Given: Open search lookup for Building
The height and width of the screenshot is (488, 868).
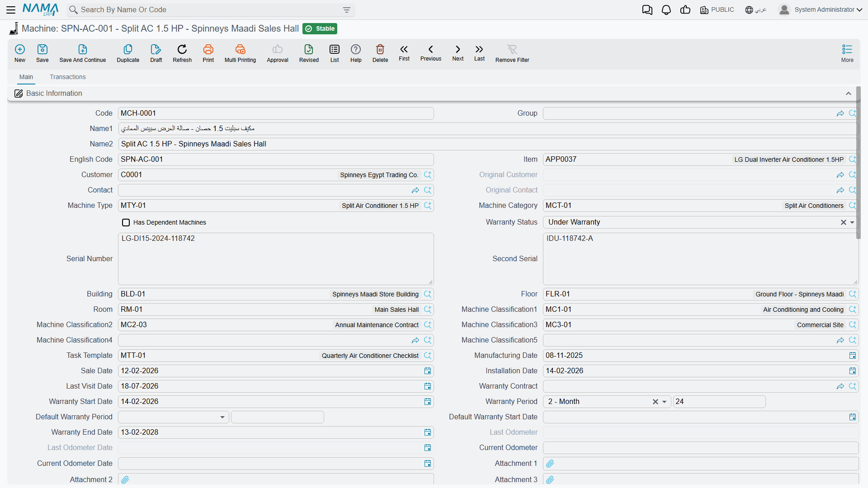Looking at the screenshot, I should tap(428, 294).
